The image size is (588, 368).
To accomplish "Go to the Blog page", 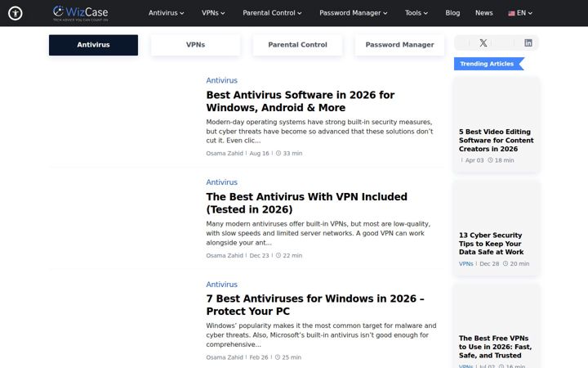I will (452, 13).
